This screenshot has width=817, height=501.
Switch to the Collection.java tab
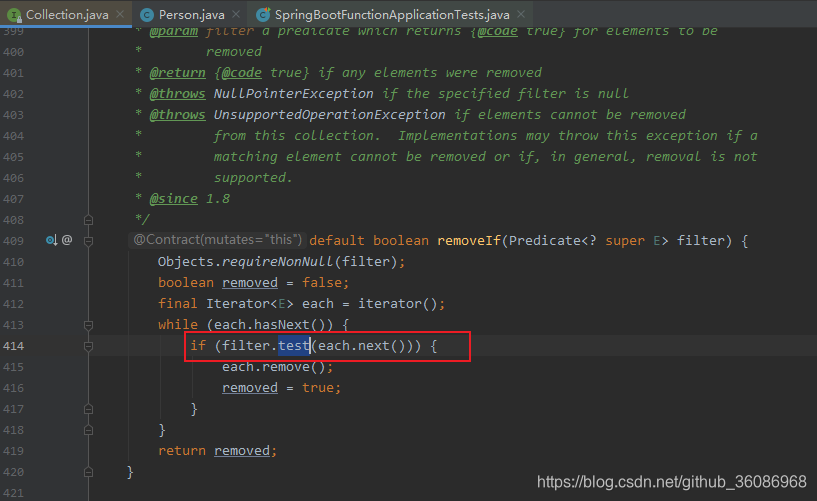tap(67, 15)
